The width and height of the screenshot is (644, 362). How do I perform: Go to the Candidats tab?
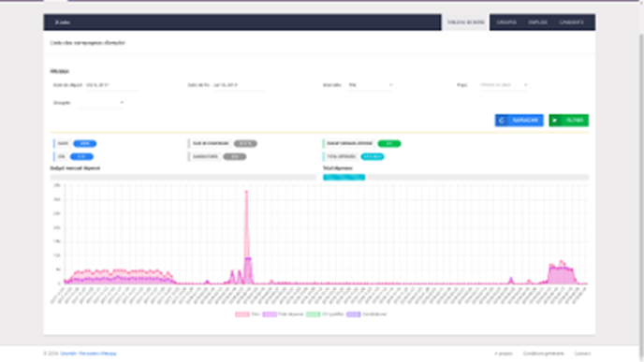(571, 22)
